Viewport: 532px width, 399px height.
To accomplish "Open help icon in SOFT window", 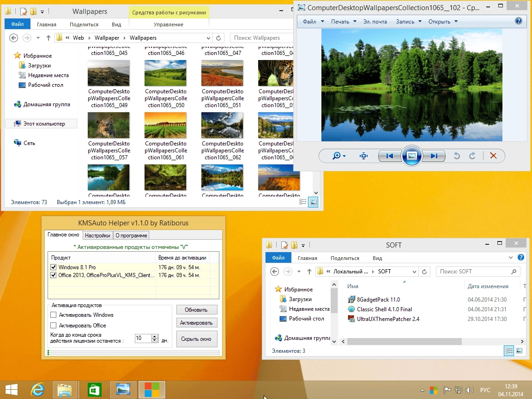I will [x=521, y=258].
